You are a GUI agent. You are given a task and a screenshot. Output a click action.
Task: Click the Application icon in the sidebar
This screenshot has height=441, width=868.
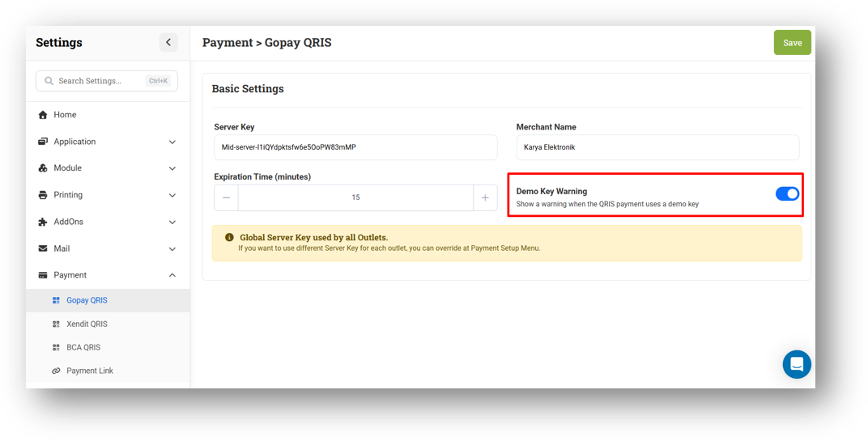click(x=43, y=142)
